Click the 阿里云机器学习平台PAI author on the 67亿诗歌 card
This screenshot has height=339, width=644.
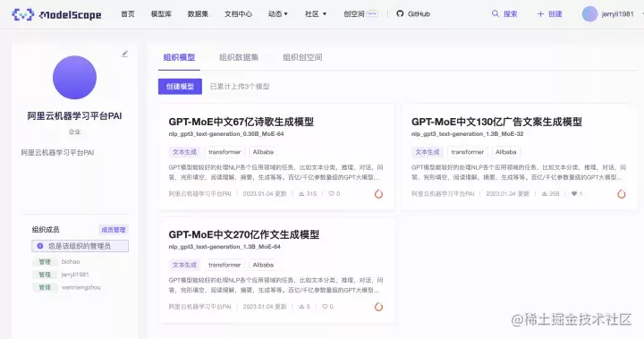(x=200, y=193)
